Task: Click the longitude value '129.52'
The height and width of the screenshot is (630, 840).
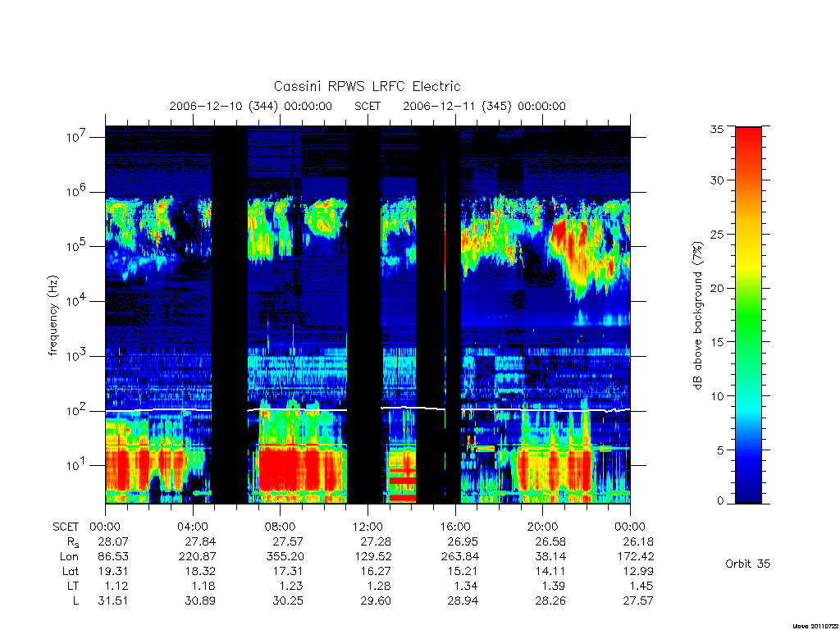Action: click(x=372, y=557)
